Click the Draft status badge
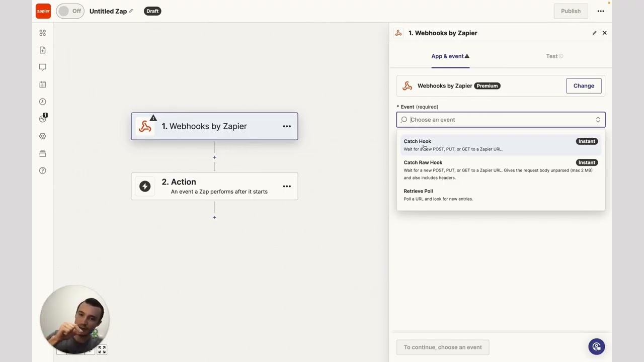Viewport: 644px width, 362px height. (x=152, y=11)
